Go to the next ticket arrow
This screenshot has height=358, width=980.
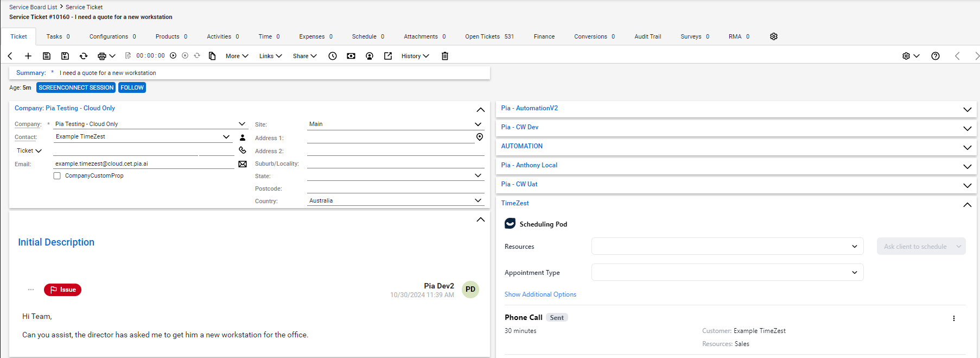pos(977,56)
